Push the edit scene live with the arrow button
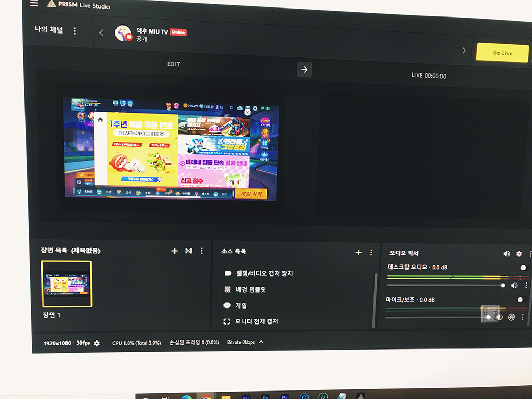Image resolution: width=532 pixels, height=399 pixels. point(304,70)
